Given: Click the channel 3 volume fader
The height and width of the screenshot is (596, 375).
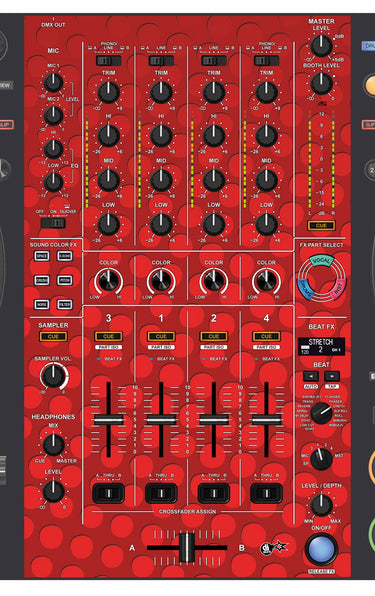Looking at the screenshot, I should (108, 420).
